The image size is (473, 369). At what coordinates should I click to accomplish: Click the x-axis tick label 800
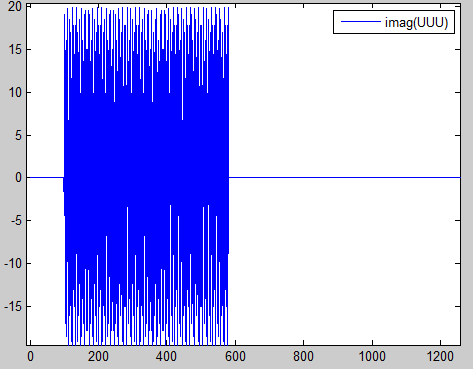pos(303,357)
